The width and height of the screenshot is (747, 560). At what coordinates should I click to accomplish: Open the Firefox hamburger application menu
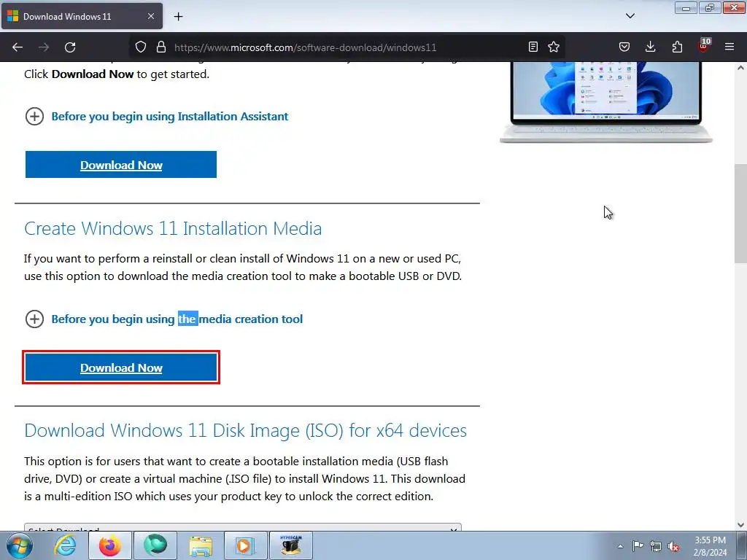click(x=729, y=47)
